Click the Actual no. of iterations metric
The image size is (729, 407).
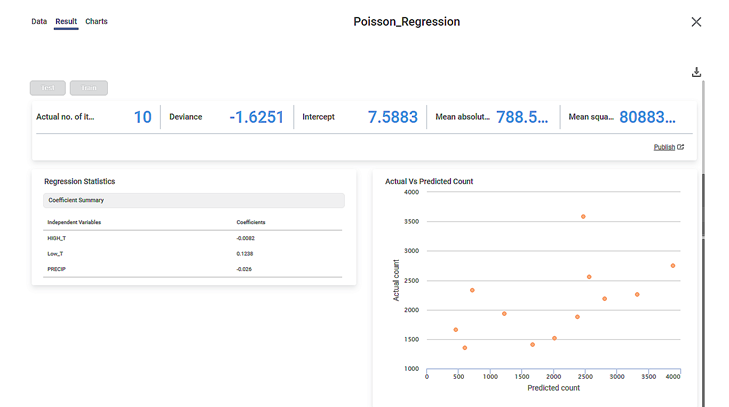click(93, 117)
